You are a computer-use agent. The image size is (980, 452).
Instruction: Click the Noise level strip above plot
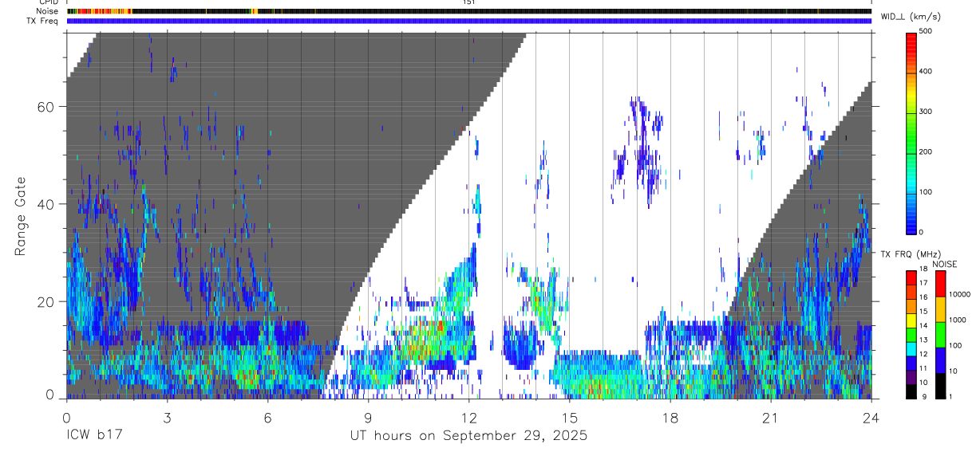pos(468,11)
